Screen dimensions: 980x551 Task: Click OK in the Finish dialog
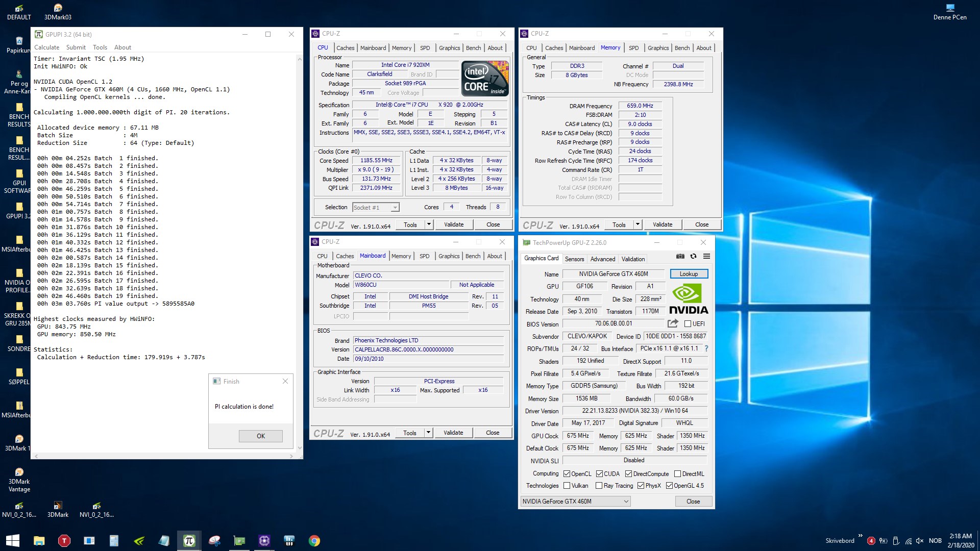tap(261, 436)
